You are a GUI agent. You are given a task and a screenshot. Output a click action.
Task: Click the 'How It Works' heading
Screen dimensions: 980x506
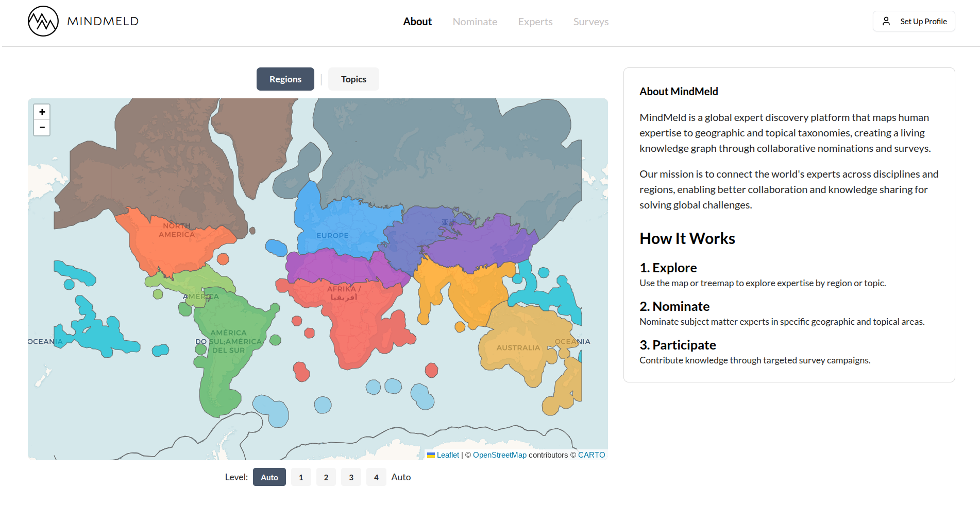[687, 238]
